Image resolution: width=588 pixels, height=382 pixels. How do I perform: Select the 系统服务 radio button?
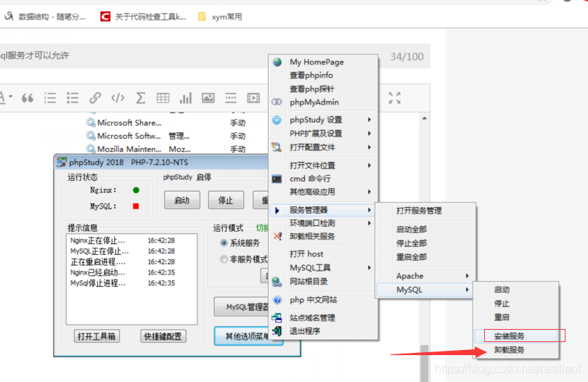coord(224,243)
